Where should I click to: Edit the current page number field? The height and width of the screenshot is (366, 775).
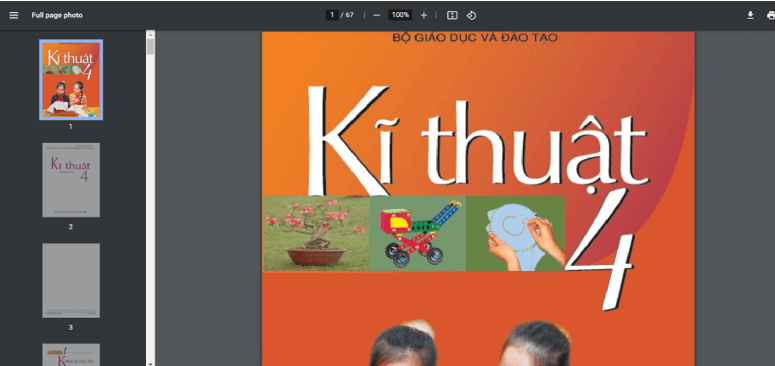pyautogui.click(x=332, y=15)
